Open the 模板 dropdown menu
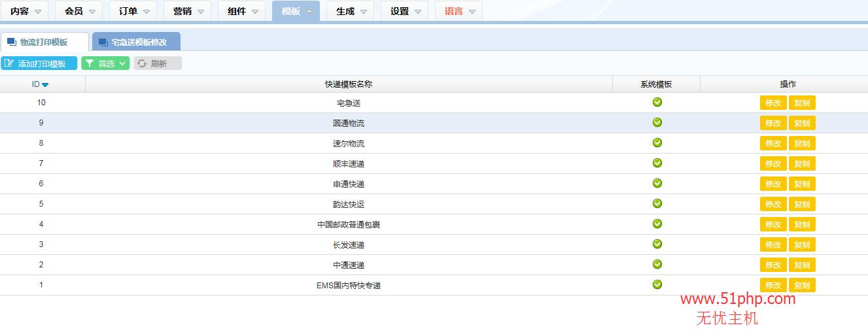 296,11
